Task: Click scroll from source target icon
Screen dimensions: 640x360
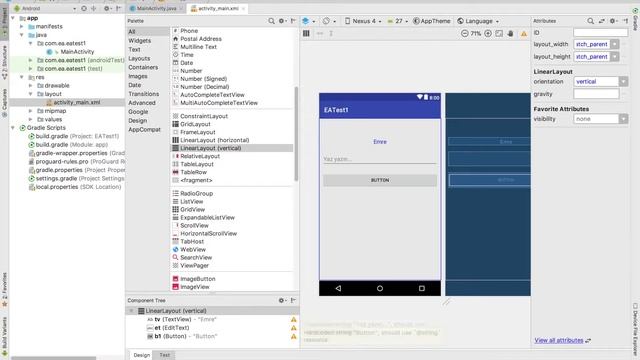Action: click(84, 8)
